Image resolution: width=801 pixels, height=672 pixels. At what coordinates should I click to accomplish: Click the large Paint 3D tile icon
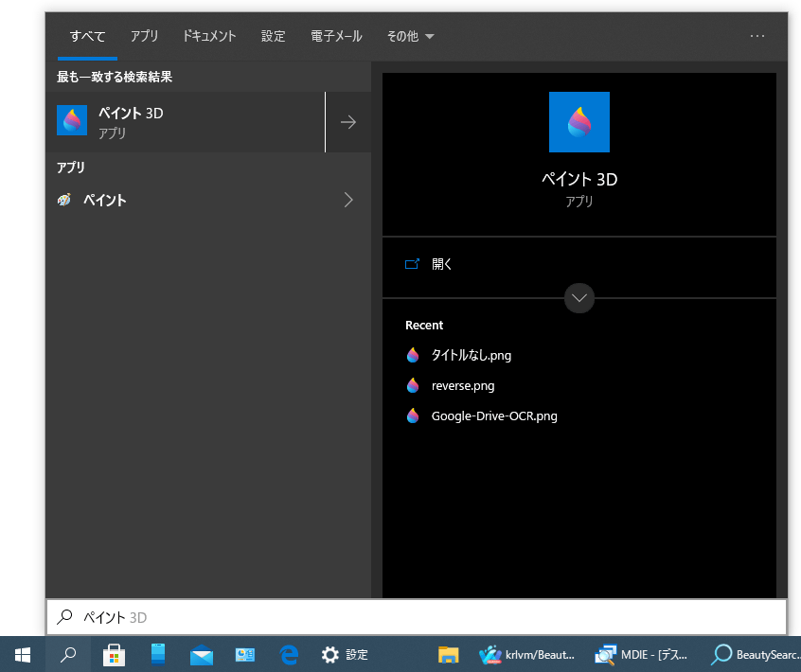point(579,122)
